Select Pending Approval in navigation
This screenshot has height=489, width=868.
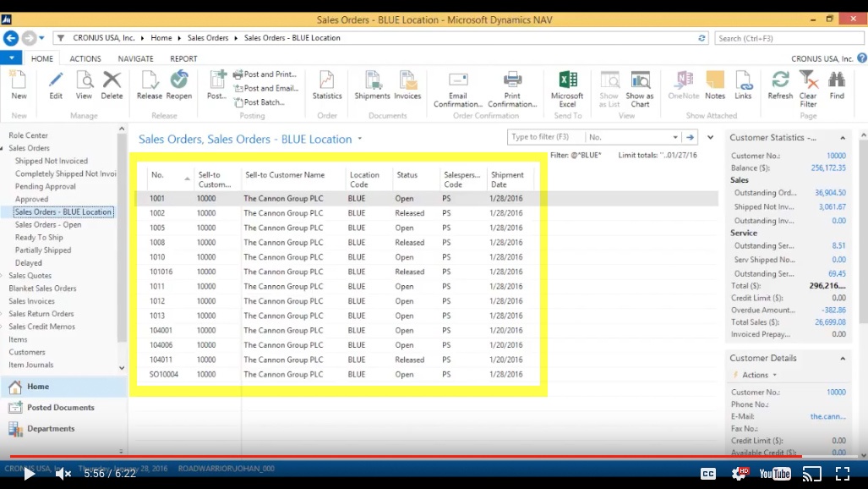coord(46,186)
